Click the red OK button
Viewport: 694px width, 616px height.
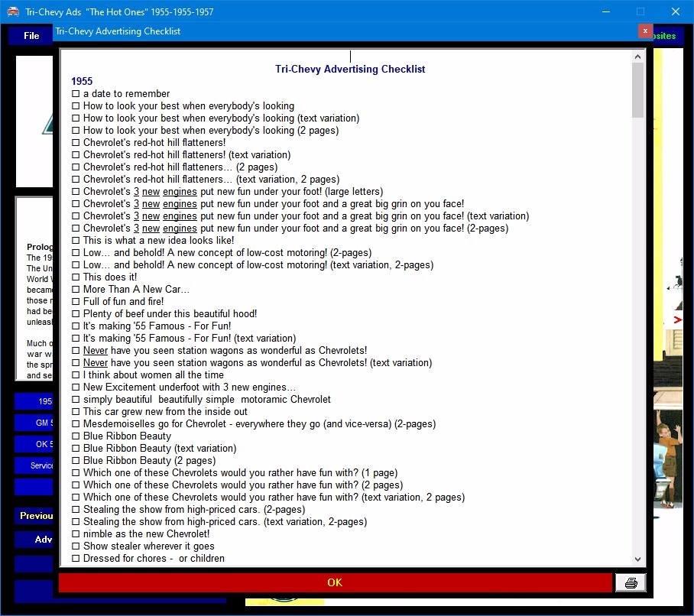[x=335, y=582]
